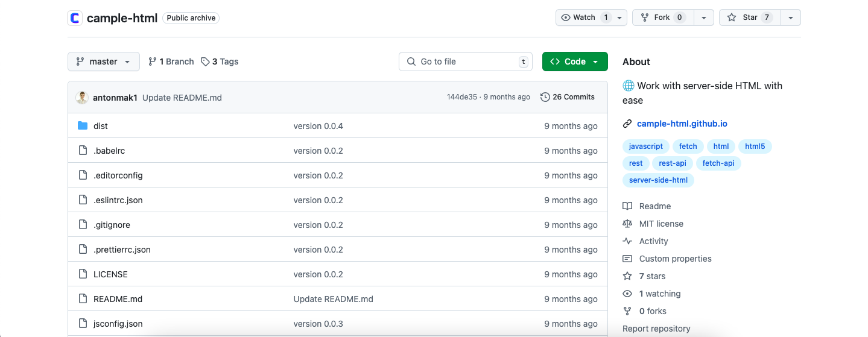Click the history clock icon beside 26 Commits
Screen dimensions: 868x337
pyautogui.click(x=545, y=97)
